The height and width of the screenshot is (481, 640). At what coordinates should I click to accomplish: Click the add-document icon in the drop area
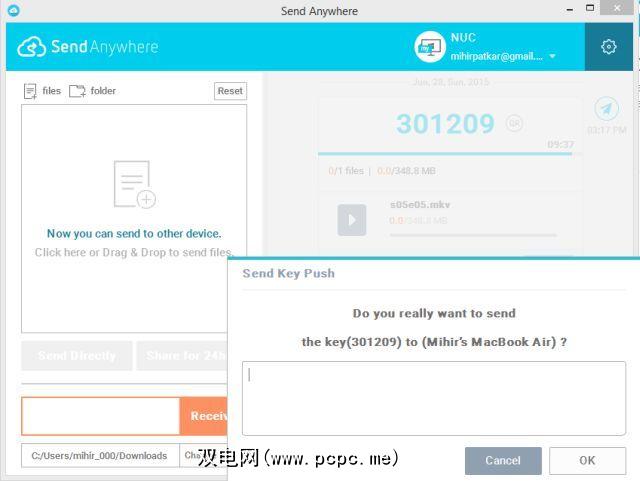(x=134, y=185)
